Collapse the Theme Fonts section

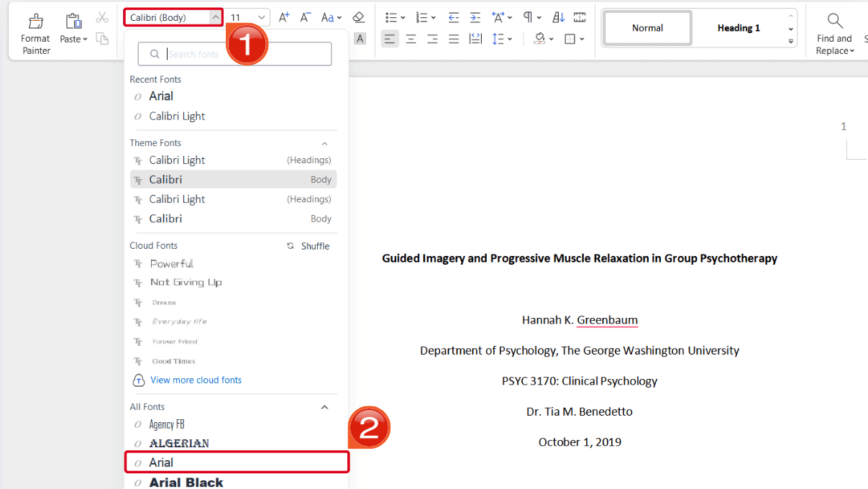324,143
